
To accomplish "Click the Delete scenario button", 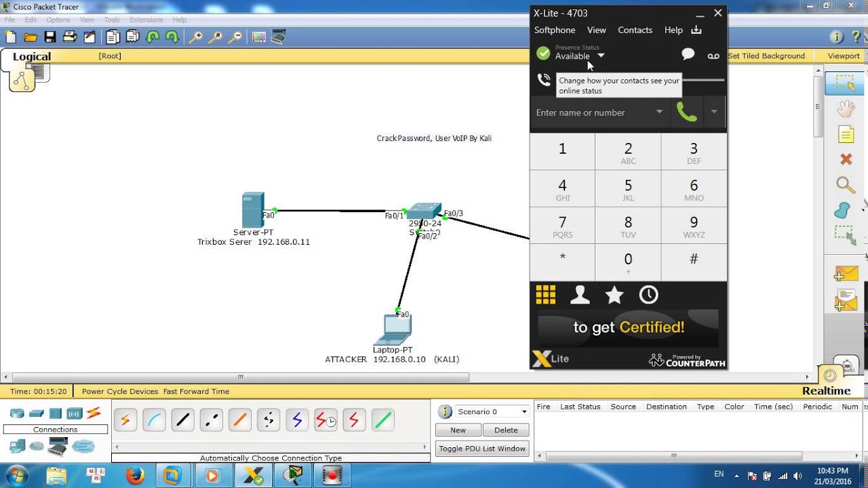I will point(506,430).
